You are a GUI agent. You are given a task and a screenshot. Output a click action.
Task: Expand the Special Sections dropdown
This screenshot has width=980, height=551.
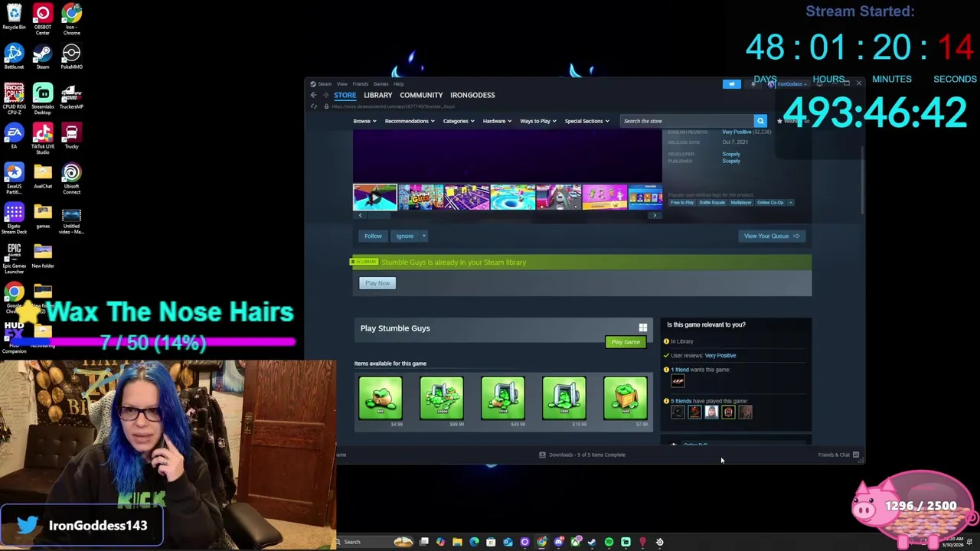586,121
